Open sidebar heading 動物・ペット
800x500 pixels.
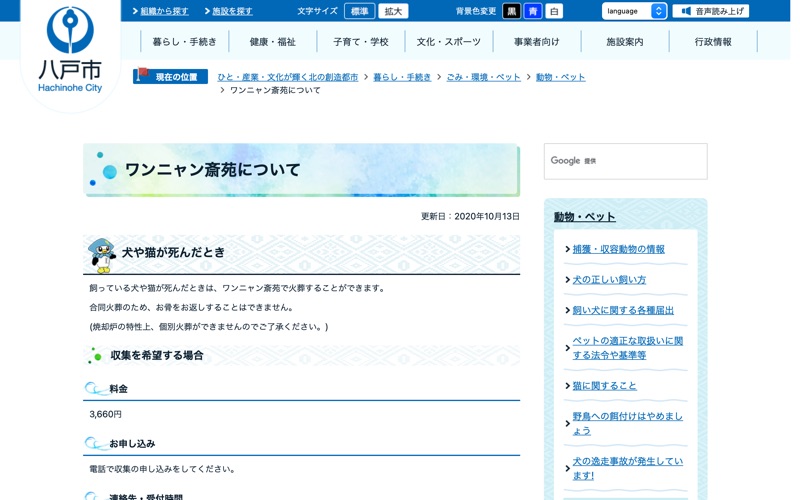(585, 217)
